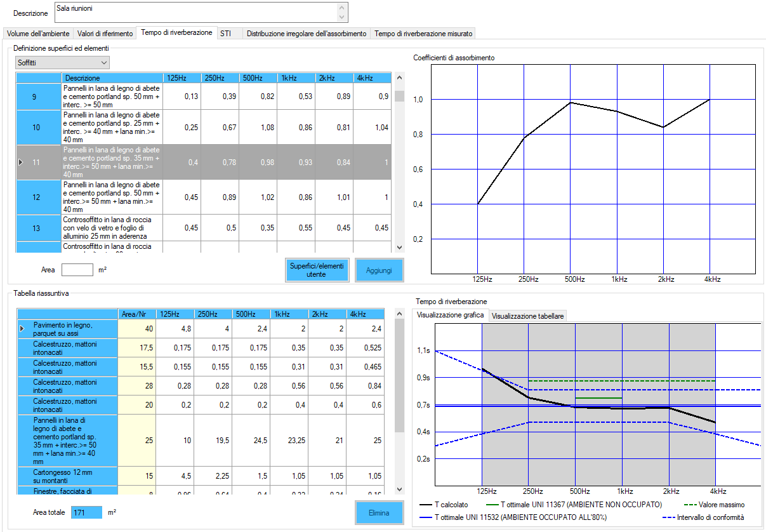Switch to the Volume dell'ambiente tab

(x=37, y=34)
